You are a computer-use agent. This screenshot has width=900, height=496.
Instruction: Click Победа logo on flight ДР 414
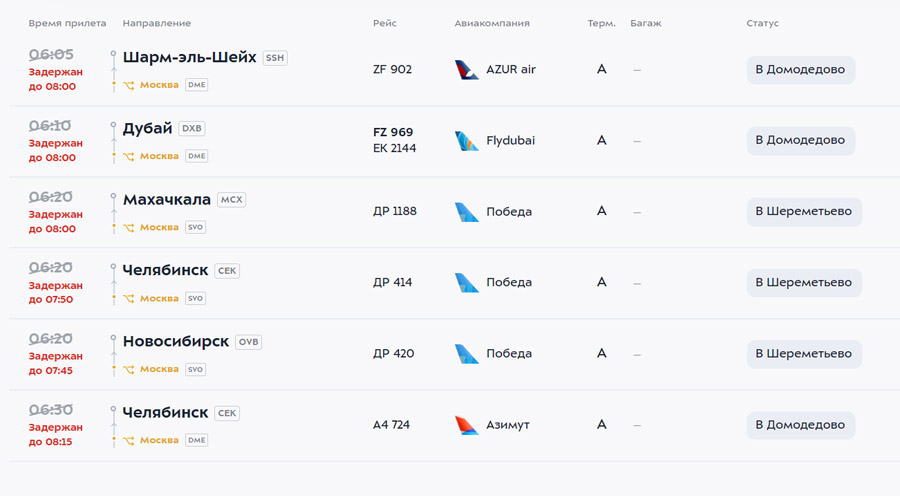pos(466,283)
